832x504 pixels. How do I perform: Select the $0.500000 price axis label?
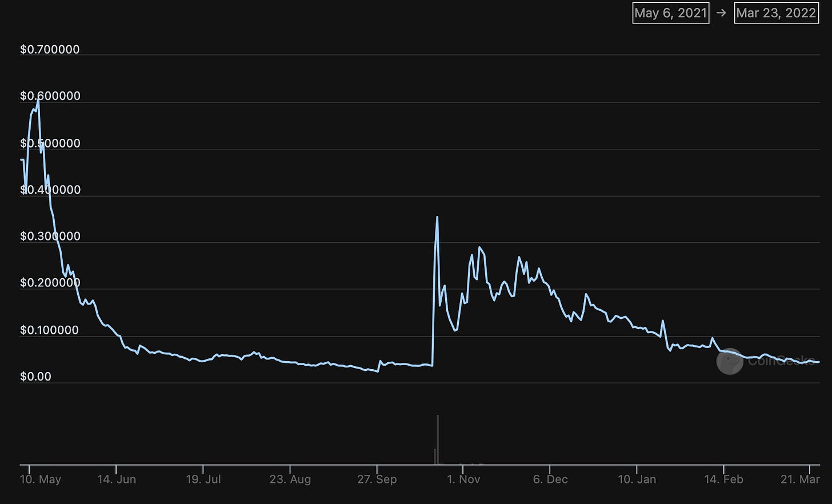pyautogui.click(x=50, y=143)
